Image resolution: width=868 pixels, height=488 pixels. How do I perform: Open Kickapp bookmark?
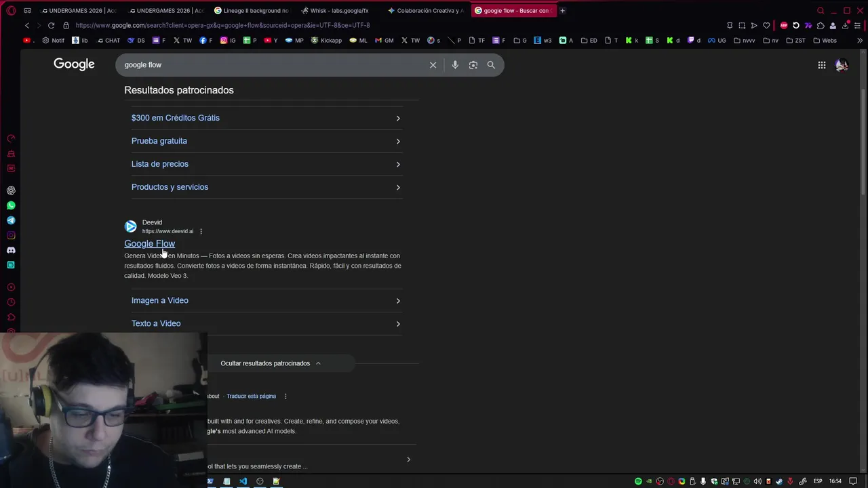(x=326, y=40)
